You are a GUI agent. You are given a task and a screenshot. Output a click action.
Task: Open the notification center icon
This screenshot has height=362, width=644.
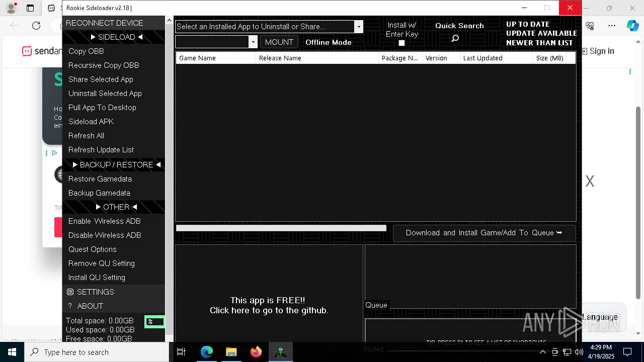627,352
